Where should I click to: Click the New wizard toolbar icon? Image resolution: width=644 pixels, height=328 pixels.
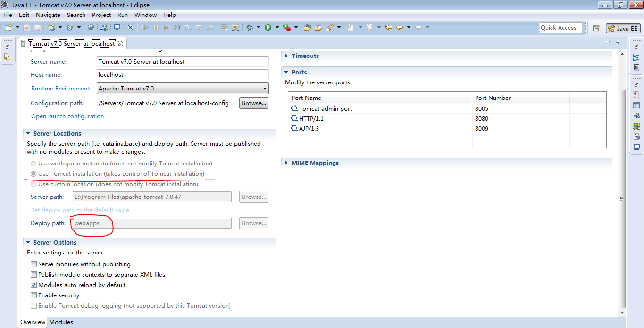[x=8, y=27]
